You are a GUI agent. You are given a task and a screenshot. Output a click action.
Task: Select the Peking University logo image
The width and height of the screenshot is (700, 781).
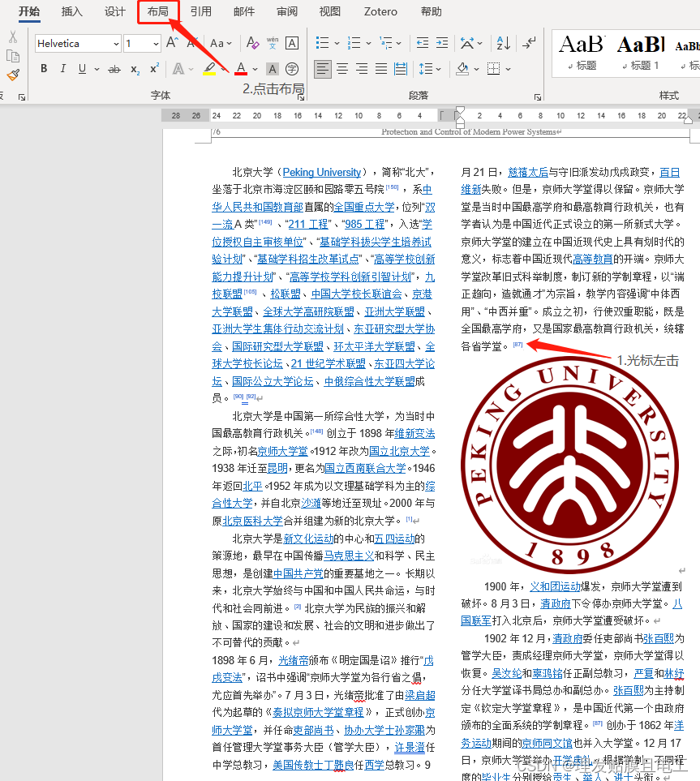point(569,465)
